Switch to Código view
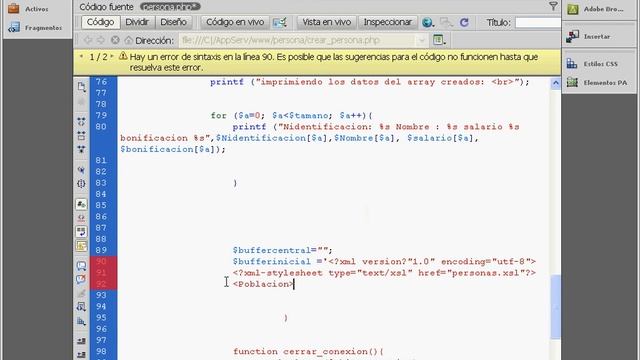 click(x=100, y=22)
